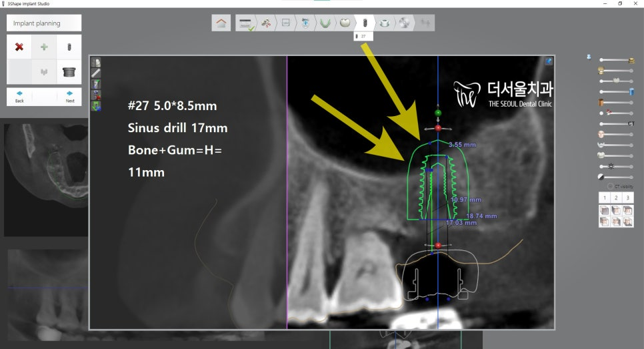The width and height of the screenshot is (644, 349).
Task: Open the dental arch panoramic curve step
Action: (325, 23)
